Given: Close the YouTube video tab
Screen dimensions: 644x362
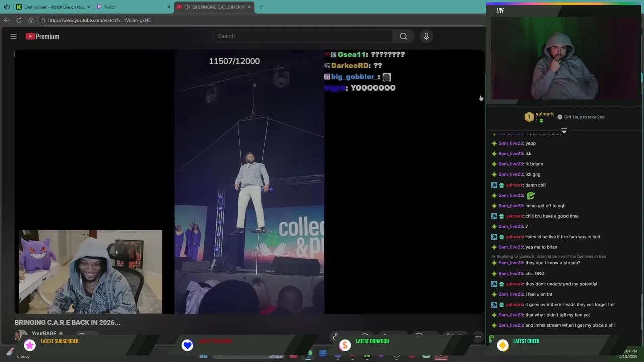Looking at the screenshot, I should [x=249, y=7].
